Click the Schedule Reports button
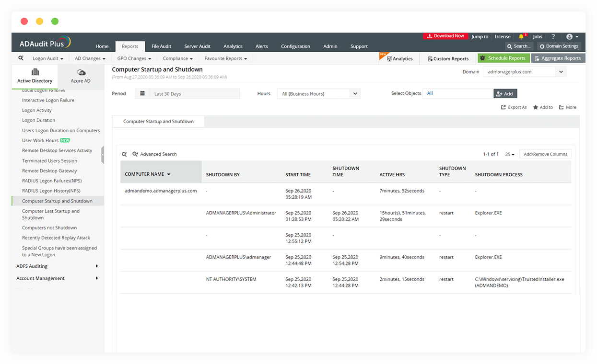Image resolution: width=597 pixels, height=364 pixels. 503,58
